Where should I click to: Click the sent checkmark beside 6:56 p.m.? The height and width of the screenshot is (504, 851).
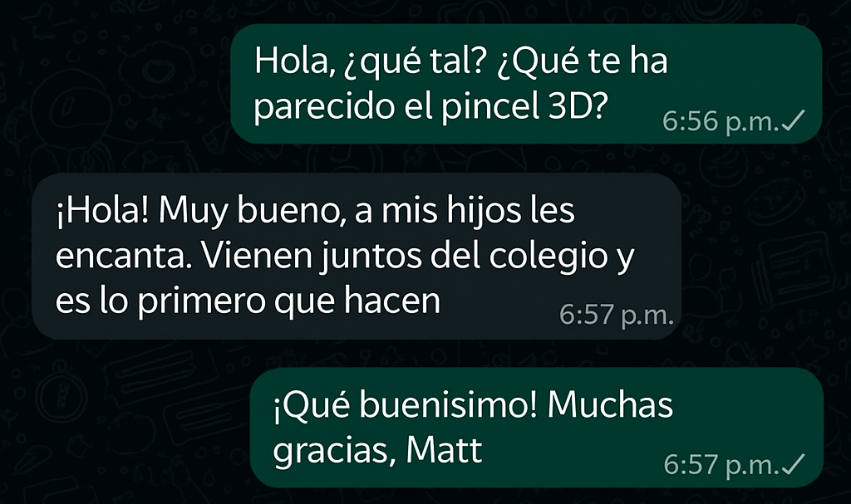pyautogui.click(x=793, y=121)
